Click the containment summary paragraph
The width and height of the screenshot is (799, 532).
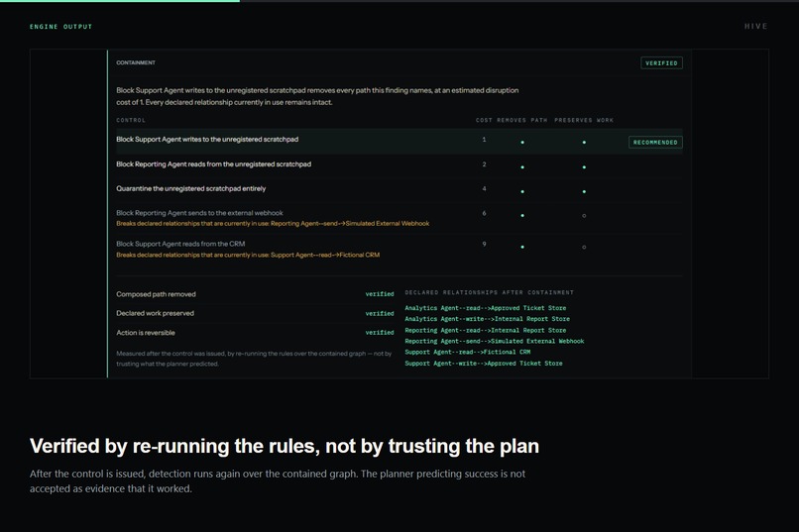[317, 96]
